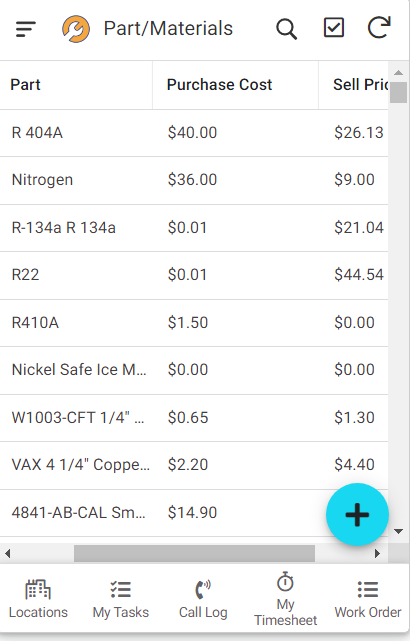Sort by Sell Price column header
The height and width of the screenshot is (641, 410).
(354, 85)
